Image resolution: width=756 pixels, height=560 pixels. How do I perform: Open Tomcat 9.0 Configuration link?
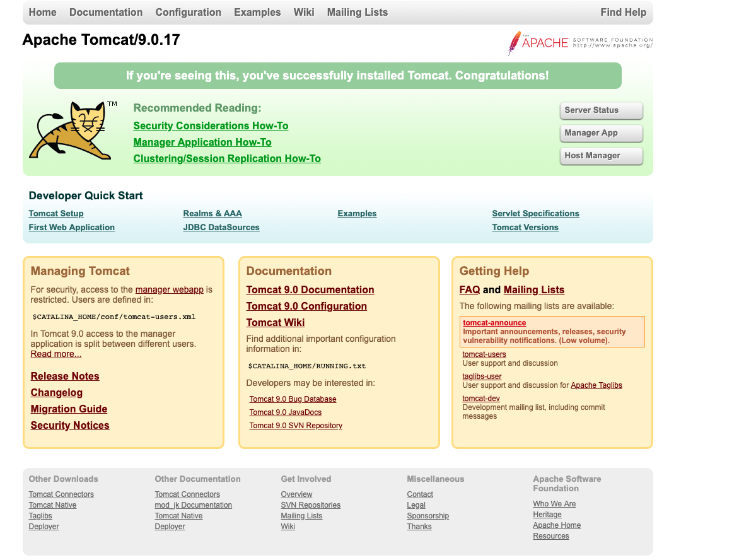point(306,306)
